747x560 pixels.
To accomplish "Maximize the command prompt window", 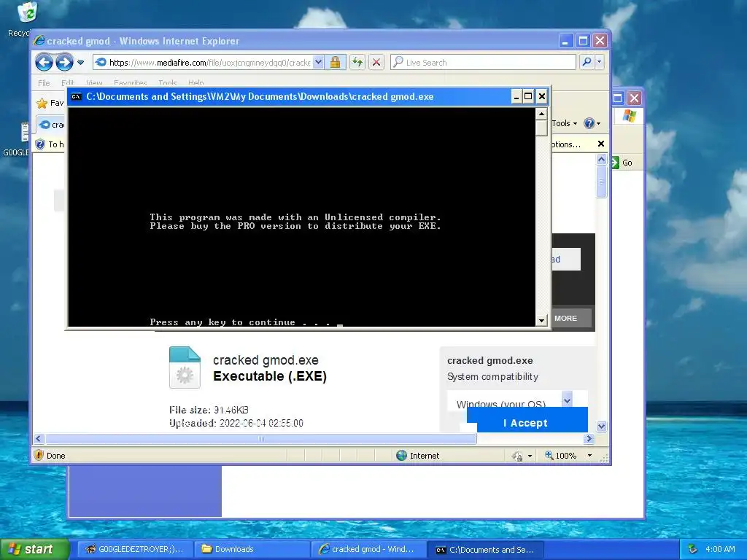I will [x=528, y=97].
